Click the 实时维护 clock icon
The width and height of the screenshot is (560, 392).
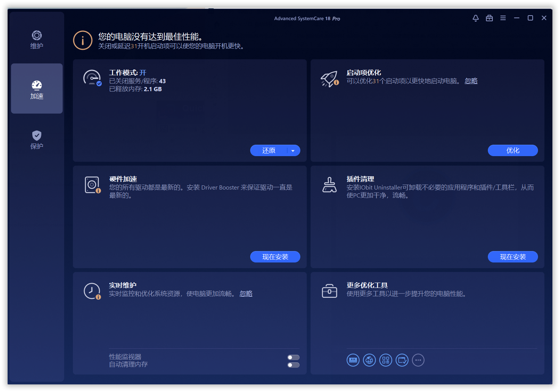coord(92,291)
